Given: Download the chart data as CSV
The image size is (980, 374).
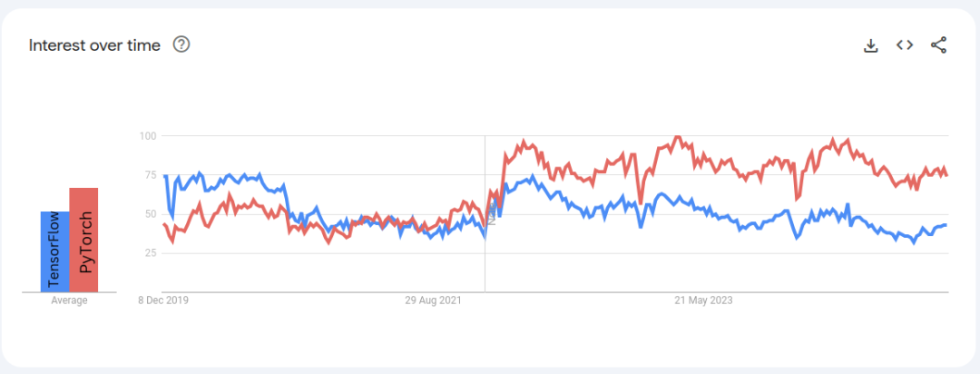Looking at the screenshot, I should coord(870,45).
